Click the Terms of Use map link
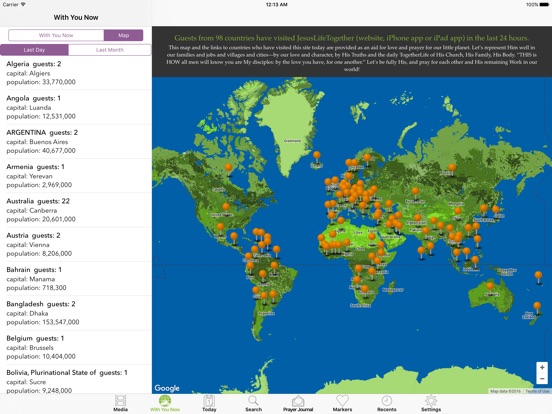Image resolution: width=552 pixels, height=414 pixels. (x=537, y=391)
